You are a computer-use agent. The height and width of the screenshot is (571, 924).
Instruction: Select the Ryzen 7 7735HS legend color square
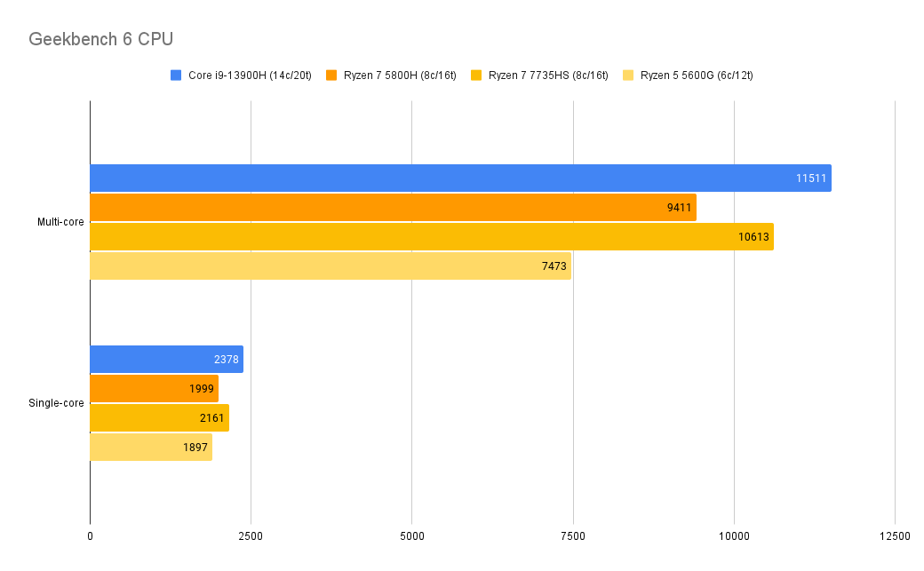[476, 75]
